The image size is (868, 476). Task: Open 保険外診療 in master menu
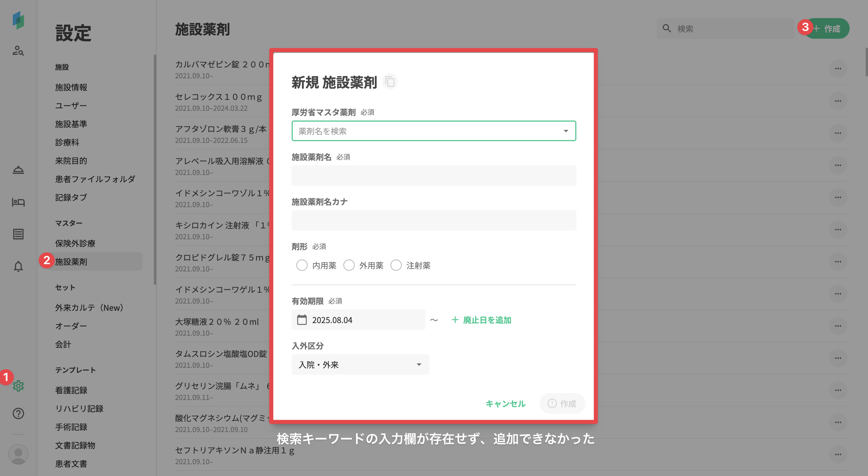tap(75, 243)
